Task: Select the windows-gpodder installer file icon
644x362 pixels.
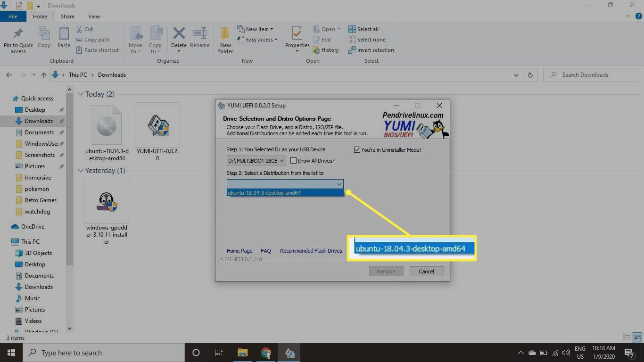Action: [x=107, y=202]
